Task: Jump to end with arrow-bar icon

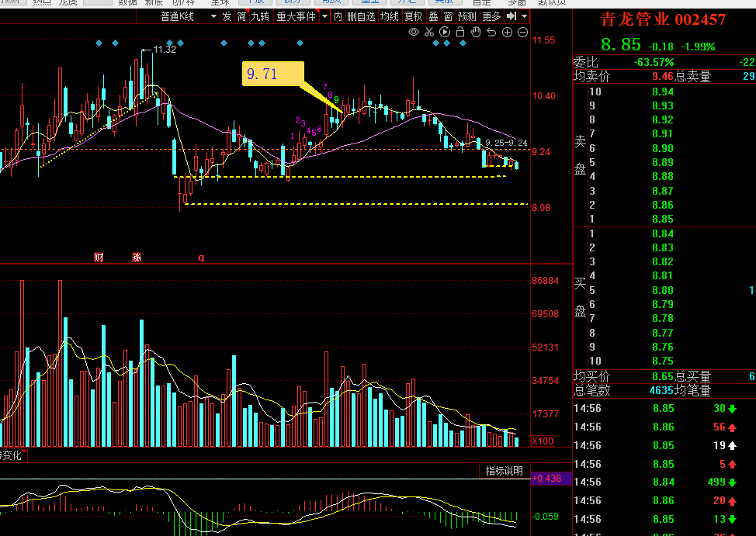Action: click(x=511, y=16)
